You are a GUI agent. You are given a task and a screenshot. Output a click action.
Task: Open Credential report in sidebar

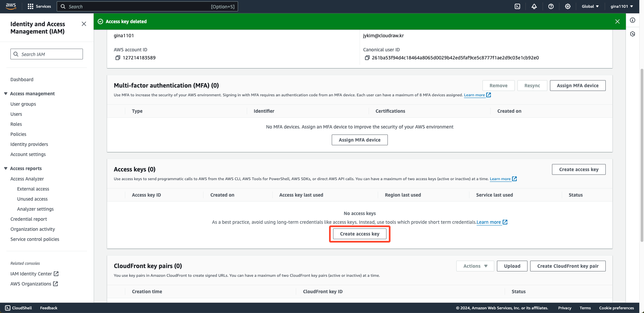pyautogui.click(x=29, y=219)
